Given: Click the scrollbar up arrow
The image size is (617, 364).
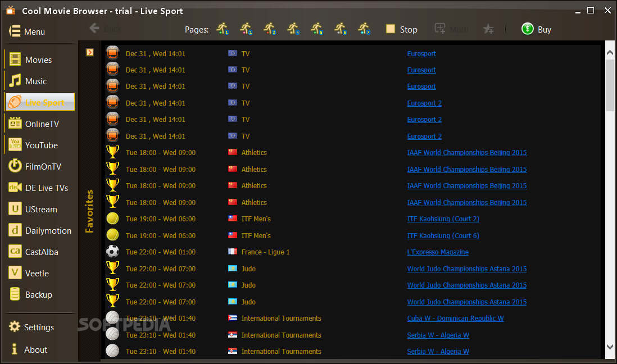Looking at the screenshot, I should (610, 53).
